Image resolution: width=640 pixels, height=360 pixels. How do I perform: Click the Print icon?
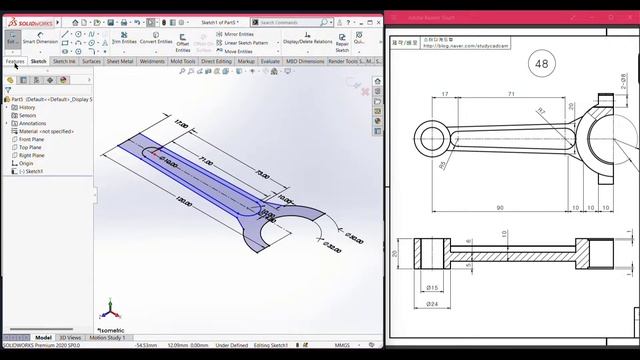pyautogui.click(x=124, y=22)
